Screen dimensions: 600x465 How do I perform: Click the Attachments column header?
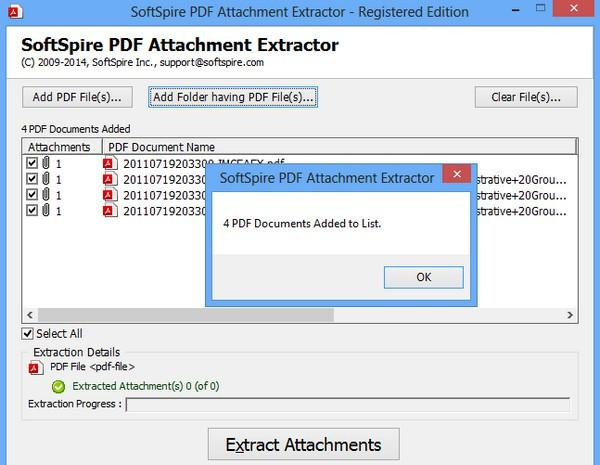62,147
